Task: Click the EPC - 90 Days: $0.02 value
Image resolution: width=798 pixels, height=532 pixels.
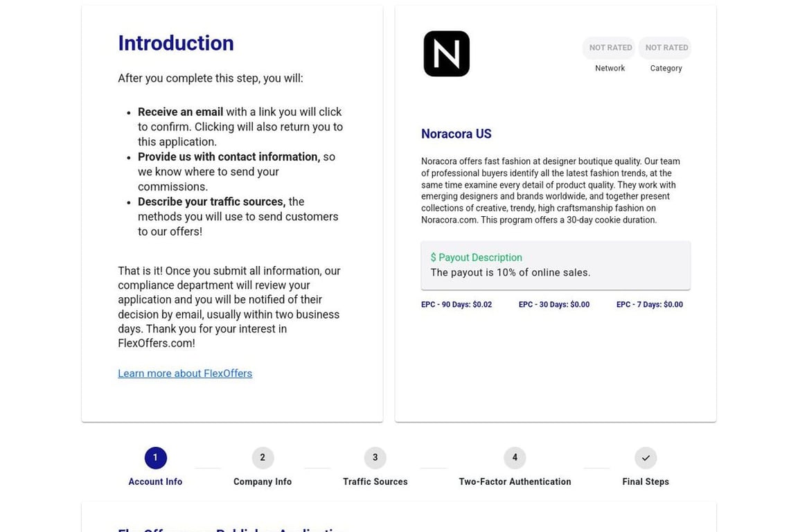Action: click(x=456, y=304)
